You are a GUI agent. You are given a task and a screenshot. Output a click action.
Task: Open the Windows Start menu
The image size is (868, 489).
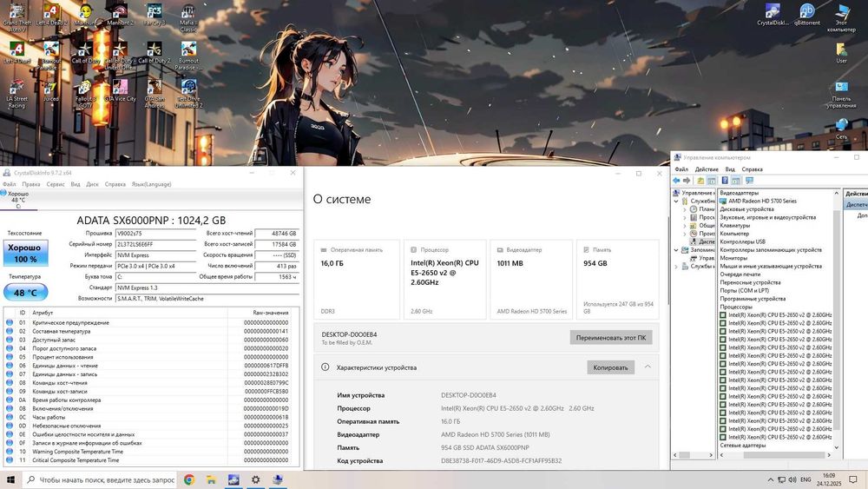click(x=10, y=479)
